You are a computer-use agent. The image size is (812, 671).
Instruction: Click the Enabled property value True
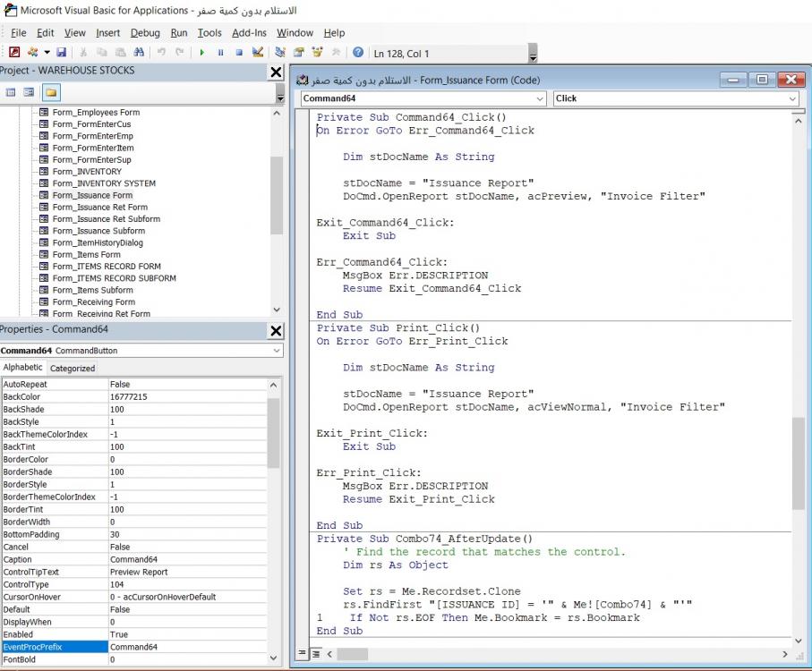tap(119, 634)
